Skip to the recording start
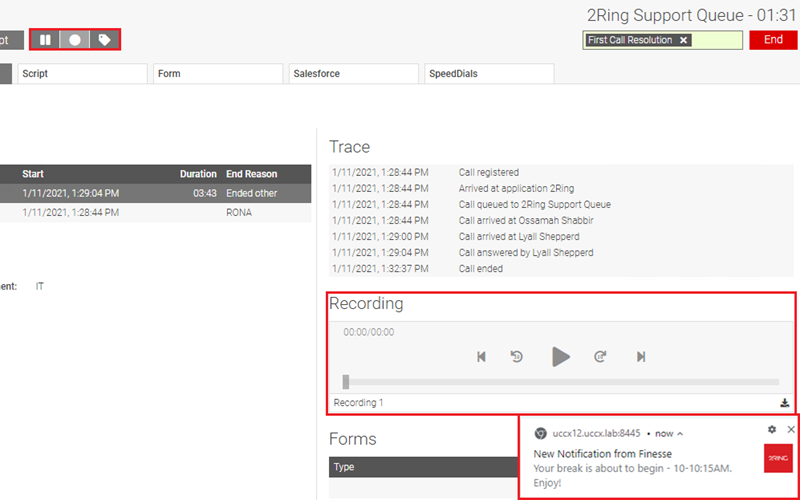The image size is (800, 500). [x=481, y=357]
